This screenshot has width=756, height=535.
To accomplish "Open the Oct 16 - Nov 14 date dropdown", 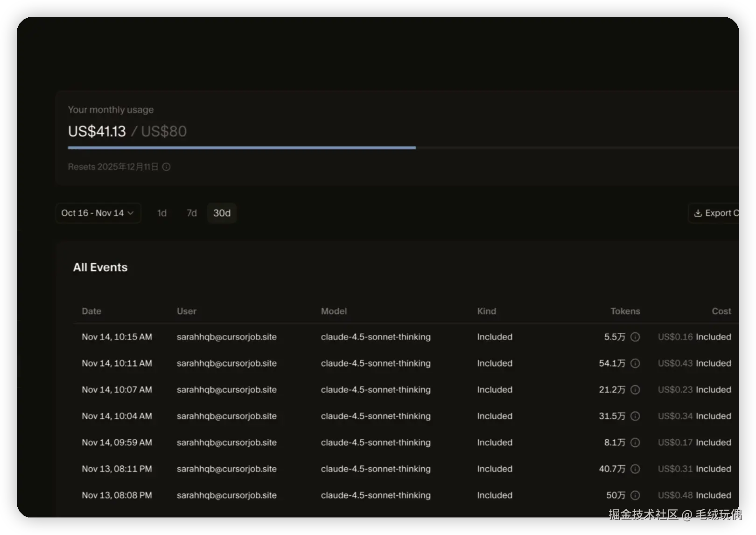I will 98,213.
